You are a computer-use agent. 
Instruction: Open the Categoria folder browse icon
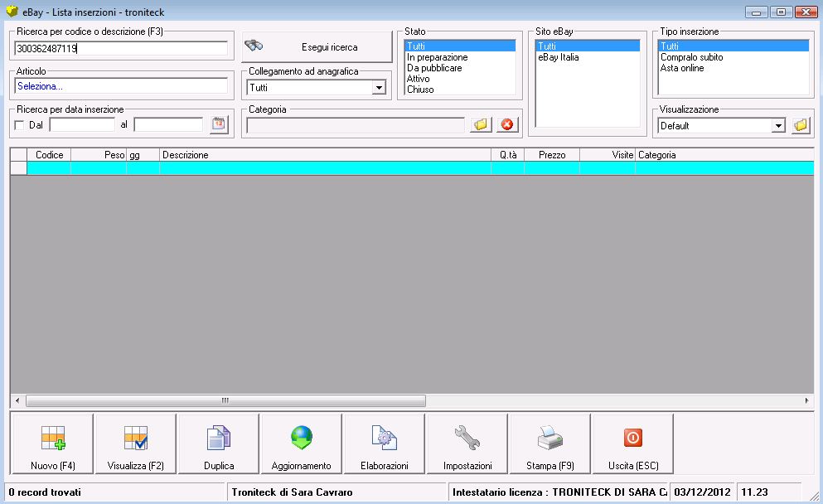481,124
